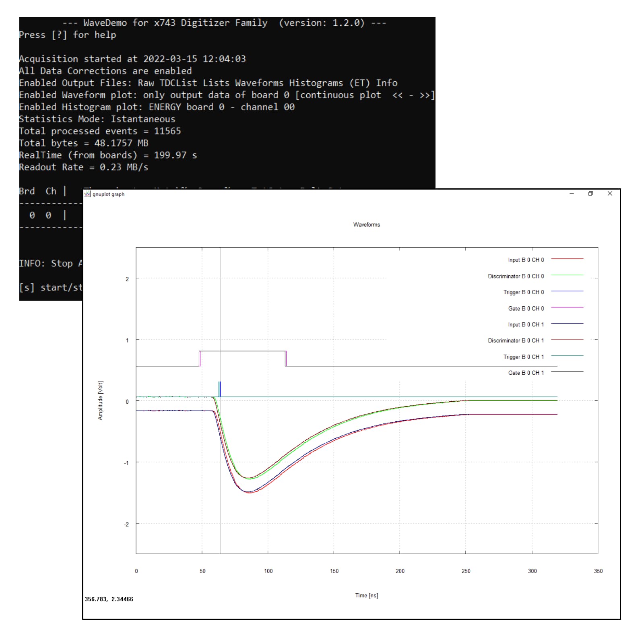
Task: Click the Waveforms plot title
Action: point(366,225)
